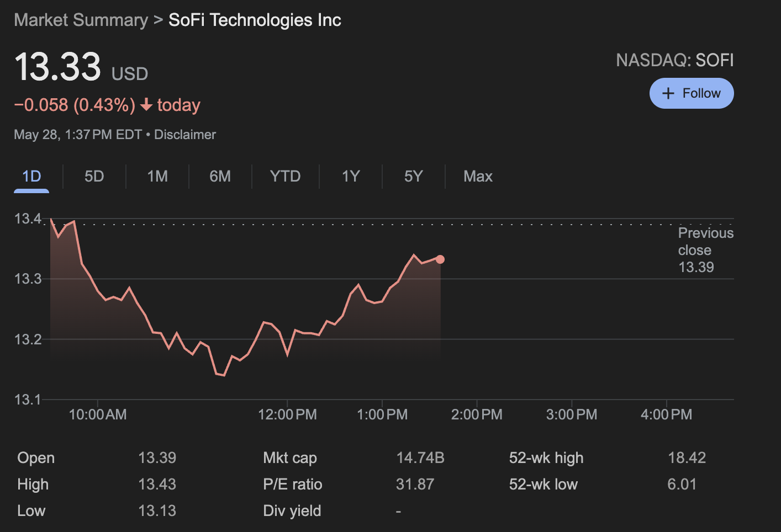781x532 pixels.
Task: Click the High value 13.43
Action: pyautogui.click(x=157, y=484)
